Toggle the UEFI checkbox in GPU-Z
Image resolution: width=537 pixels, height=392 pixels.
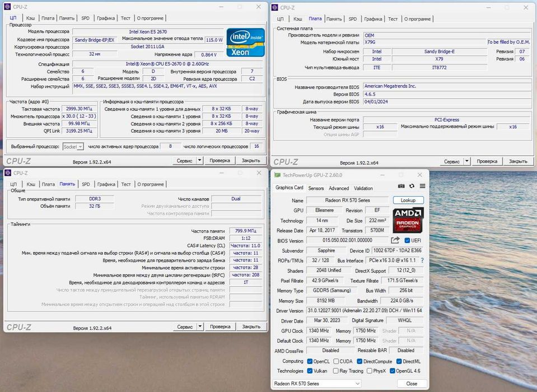click(x=407, y=240)
